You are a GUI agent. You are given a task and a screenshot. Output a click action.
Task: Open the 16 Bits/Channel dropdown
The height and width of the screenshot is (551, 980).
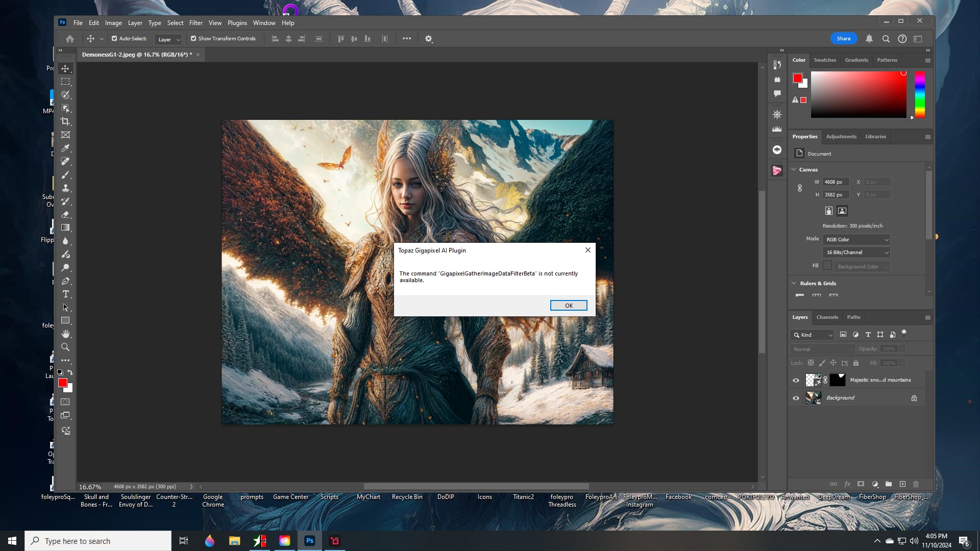[856, 253]
